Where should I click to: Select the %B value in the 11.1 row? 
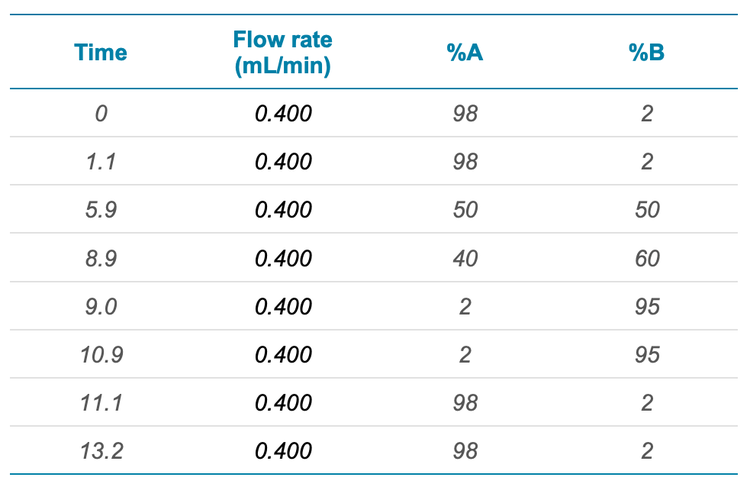click(x=647, y=403)
